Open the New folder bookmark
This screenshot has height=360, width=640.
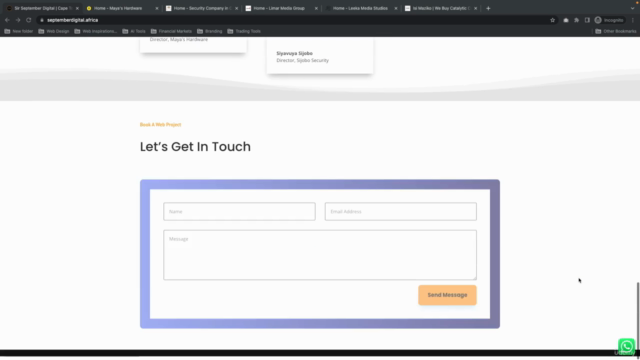tap(18, 31)
